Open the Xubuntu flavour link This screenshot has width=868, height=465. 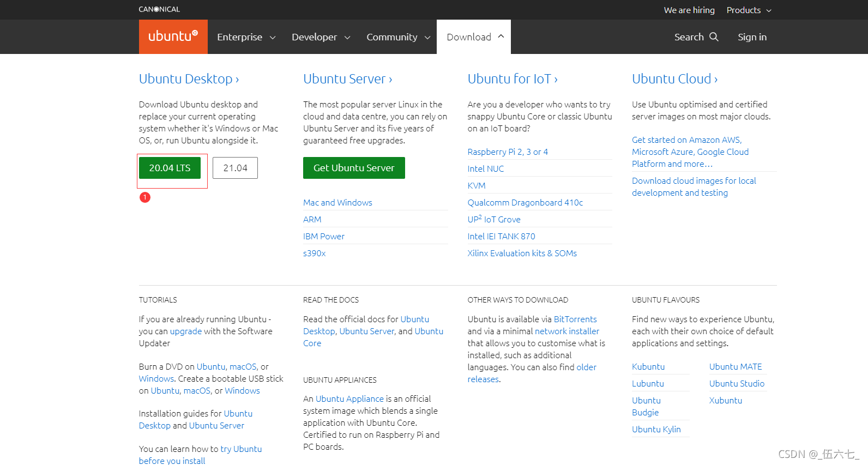click(x=726, y=400)
